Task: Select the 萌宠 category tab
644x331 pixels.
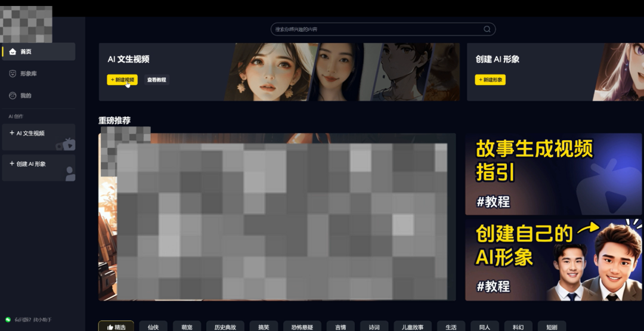Action: pyautogui.click(x=187, y=327)
